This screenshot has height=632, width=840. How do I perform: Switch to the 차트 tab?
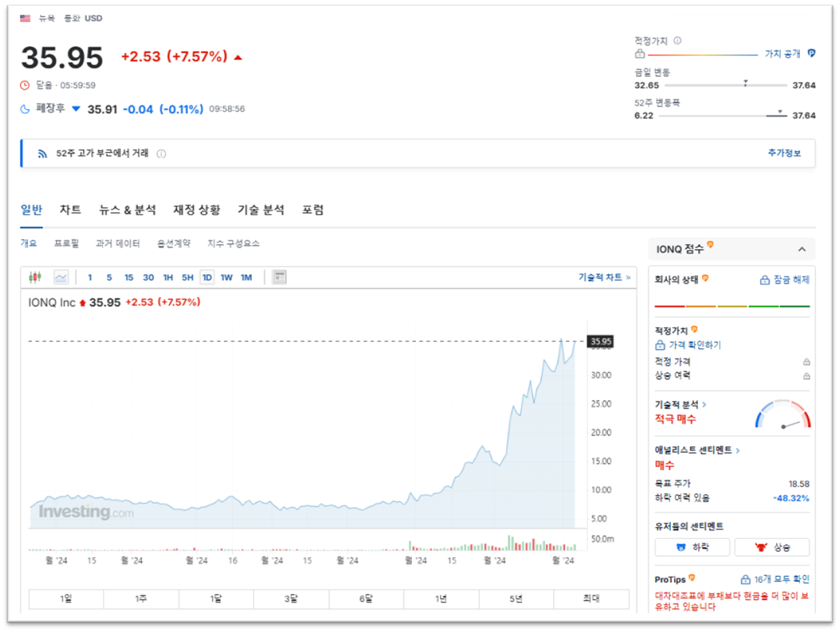[x=70, y=210]
